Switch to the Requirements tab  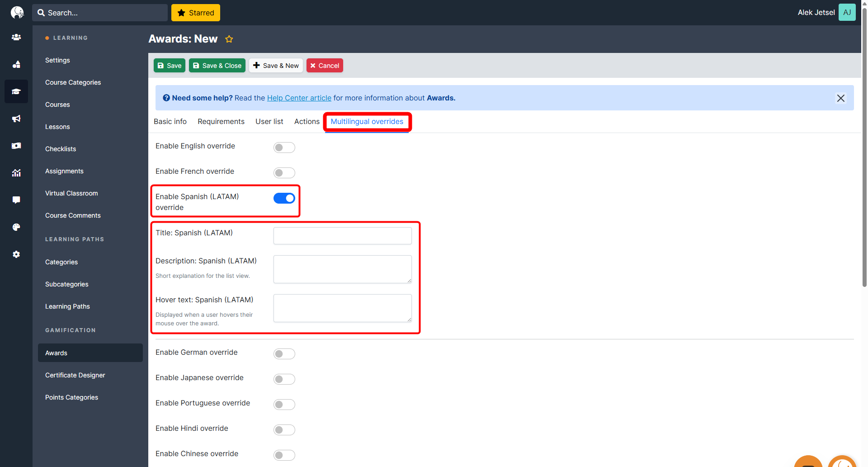(221, 121)
